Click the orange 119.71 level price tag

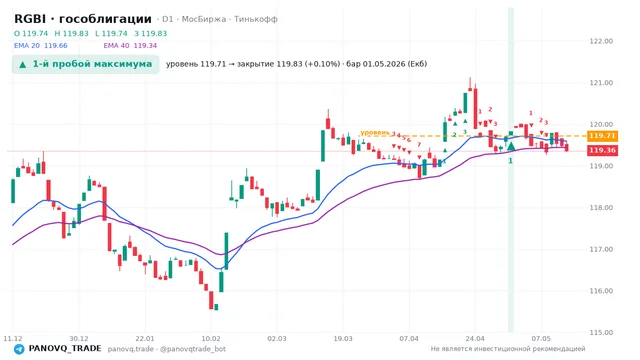pyautogui.click(x=602, y=136)
